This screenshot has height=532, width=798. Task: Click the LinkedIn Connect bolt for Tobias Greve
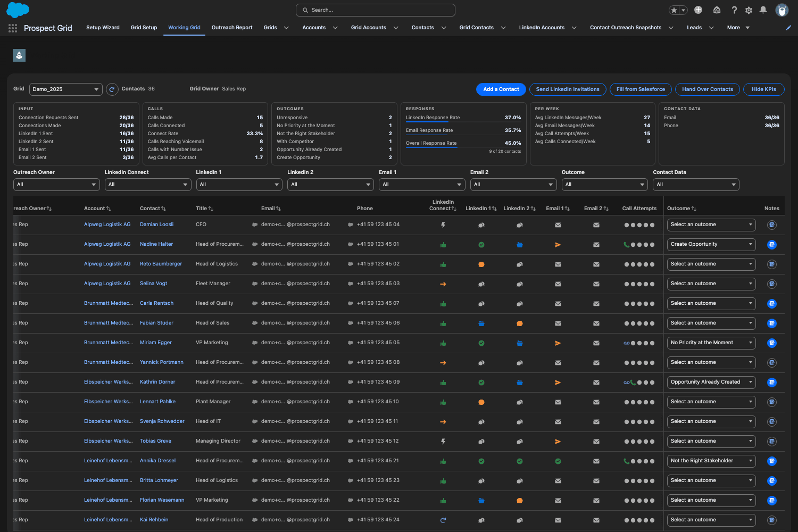(443, 442)
